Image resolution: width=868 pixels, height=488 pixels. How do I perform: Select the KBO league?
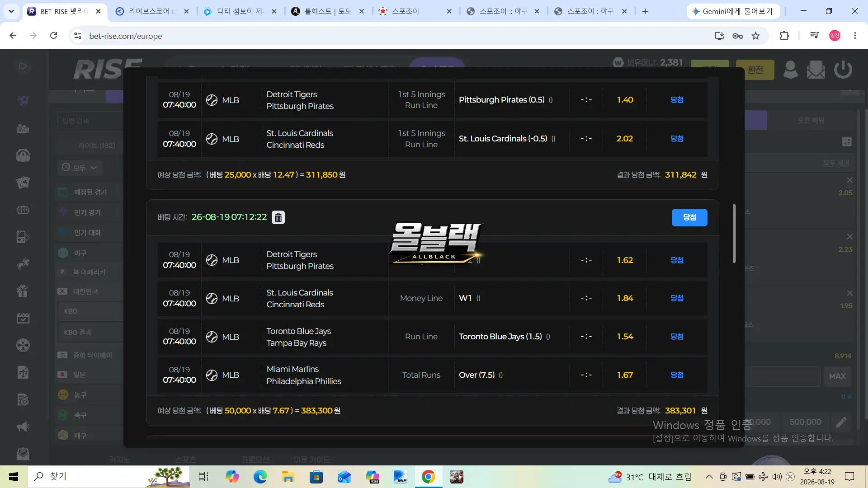tap(90, 311)
